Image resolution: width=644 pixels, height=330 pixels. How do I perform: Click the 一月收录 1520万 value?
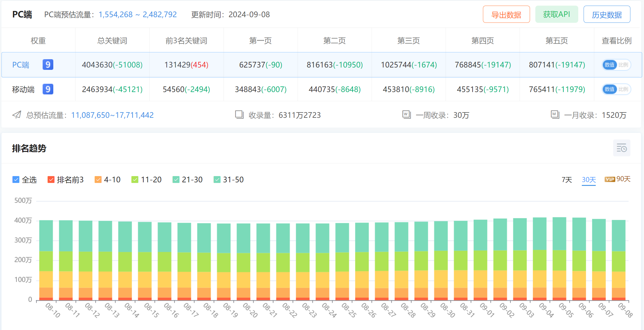[614, 115]
